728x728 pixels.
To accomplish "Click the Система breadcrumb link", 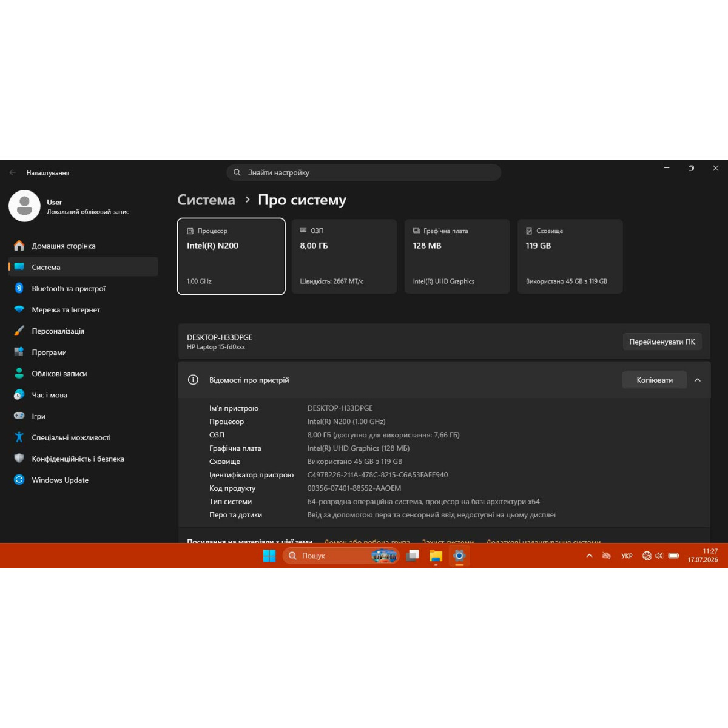I will [x=206, y=200].
